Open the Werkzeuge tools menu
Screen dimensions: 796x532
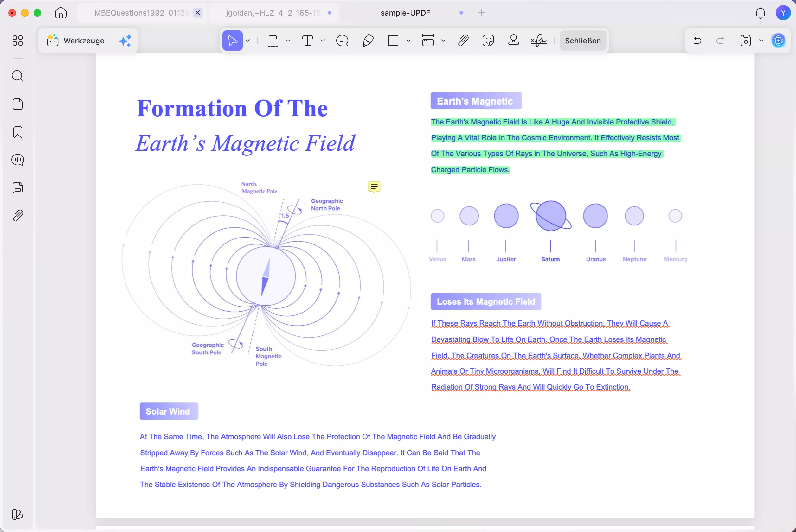[x=76, y=41]
